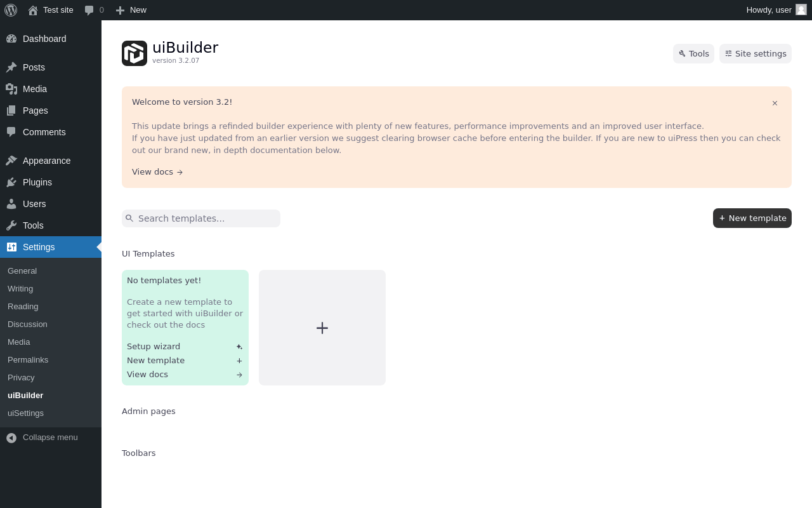Open the Howdy, user account menu

[x=776, y=10]
